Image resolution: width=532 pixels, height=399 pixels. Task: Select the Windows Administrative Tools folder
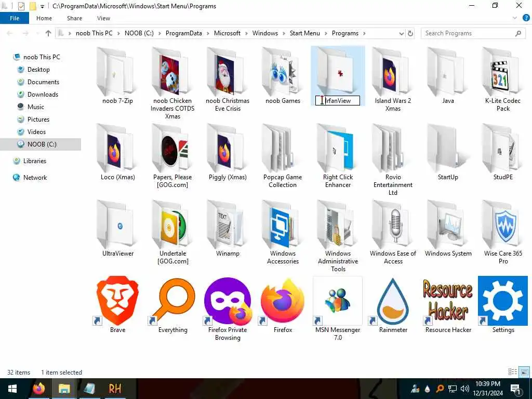(x=338, y=224)
